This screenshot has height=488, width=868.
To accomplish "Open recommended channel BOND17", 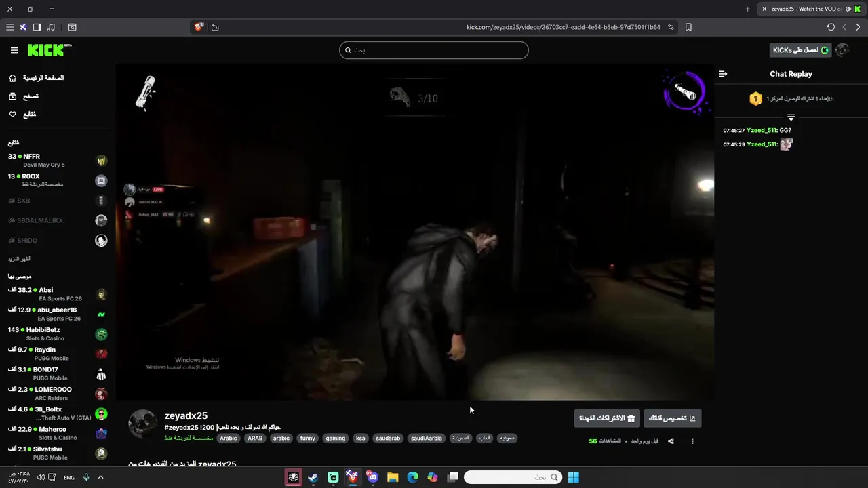I will point(58,373).
